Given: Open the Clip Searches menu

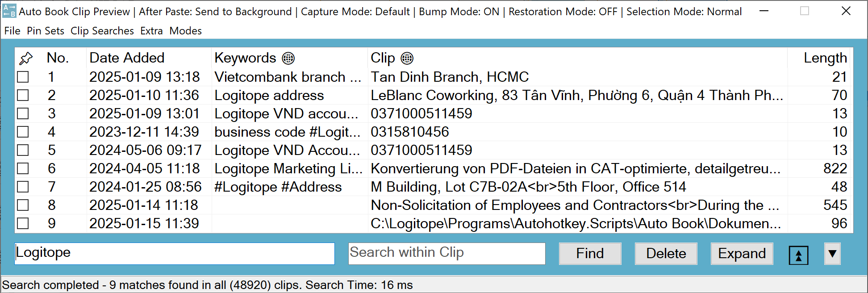Looking at the screenshot, I should pos(102,31).
